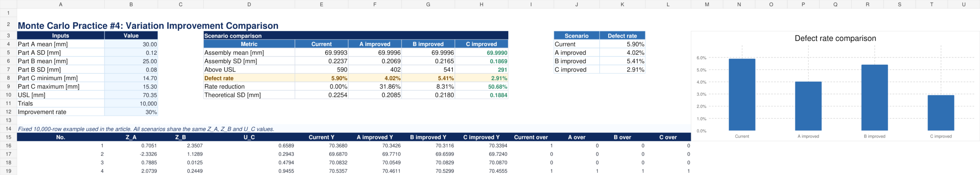Click the 6.0% axis label in chart

[701, 58]
